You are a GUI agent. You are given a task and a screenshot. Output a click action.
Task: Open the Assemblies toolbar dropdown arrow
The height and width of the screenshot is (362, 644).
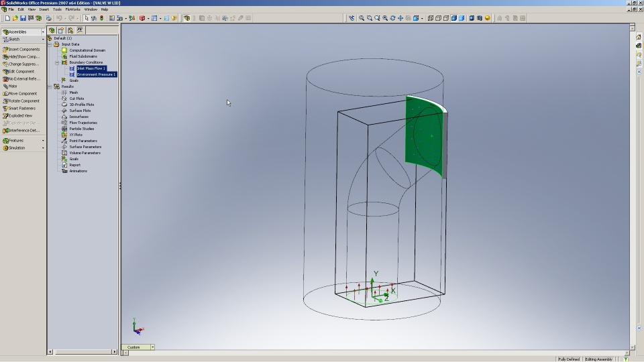tap(43, 32)
